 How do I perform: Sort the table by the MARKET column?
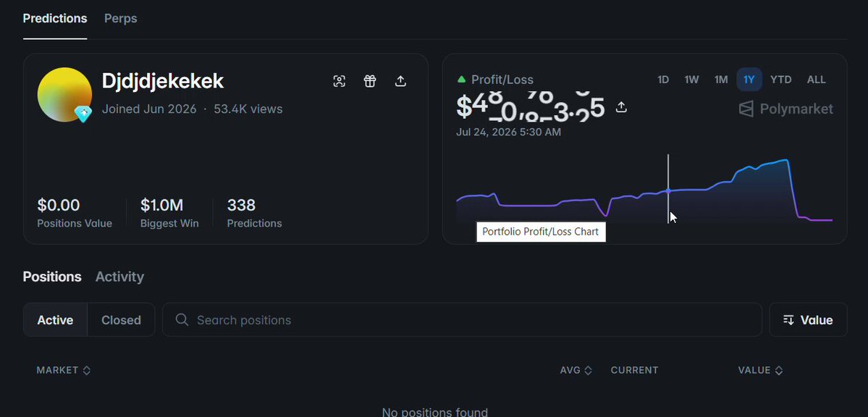tap(64, 370)
